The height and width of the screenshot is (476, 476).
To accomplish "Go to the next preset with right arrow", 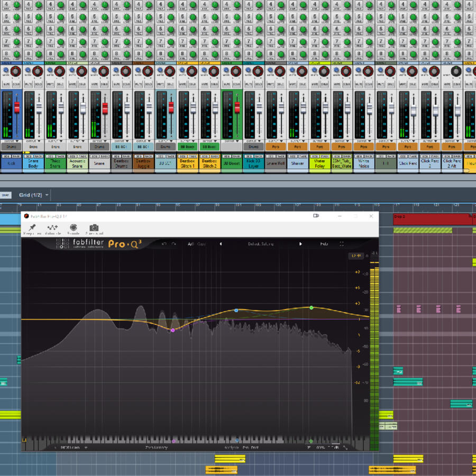I will (x=300, y=244).
